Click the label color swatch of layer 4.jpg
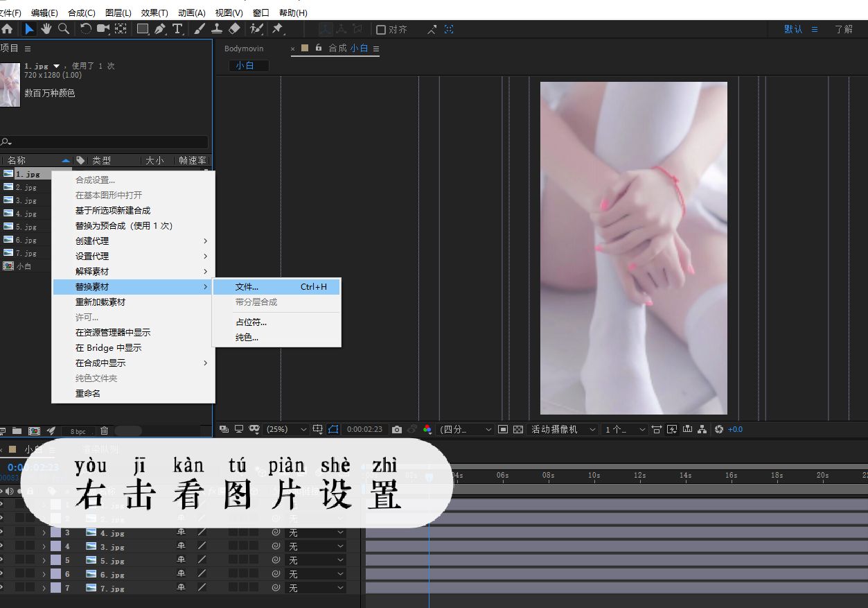The image size is (868, 608). [x=55, y=532]
